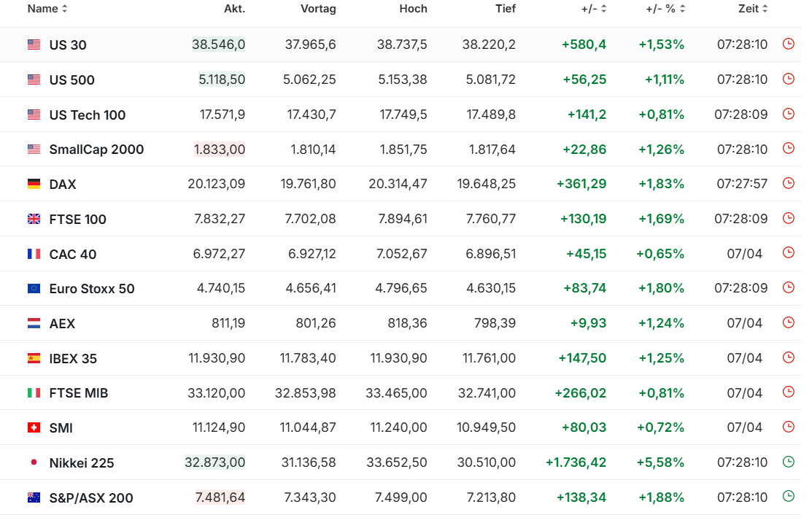Click the green clock icon for S&P/ASX 200
The image size is (812, 523).
(788, 497)
